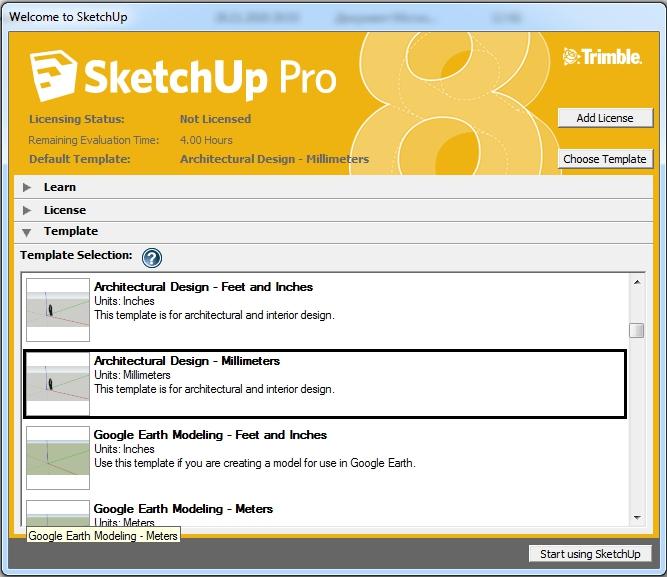Click scrollbar up arrow in template list
Screen dimensions: 667x577
click(637, 283)
